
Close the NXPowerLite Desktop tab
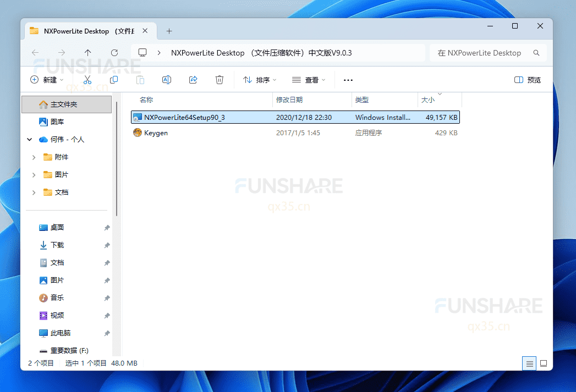coord(145,31)
